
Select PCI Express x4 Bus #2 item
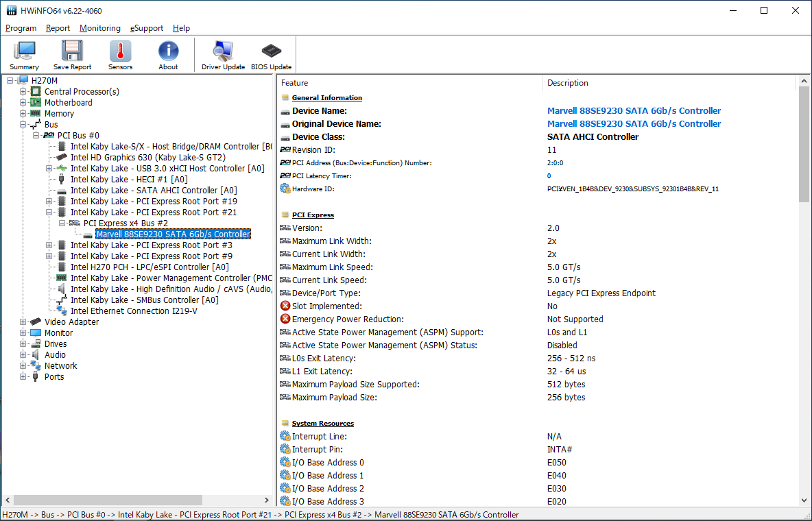tap(126, 223)
